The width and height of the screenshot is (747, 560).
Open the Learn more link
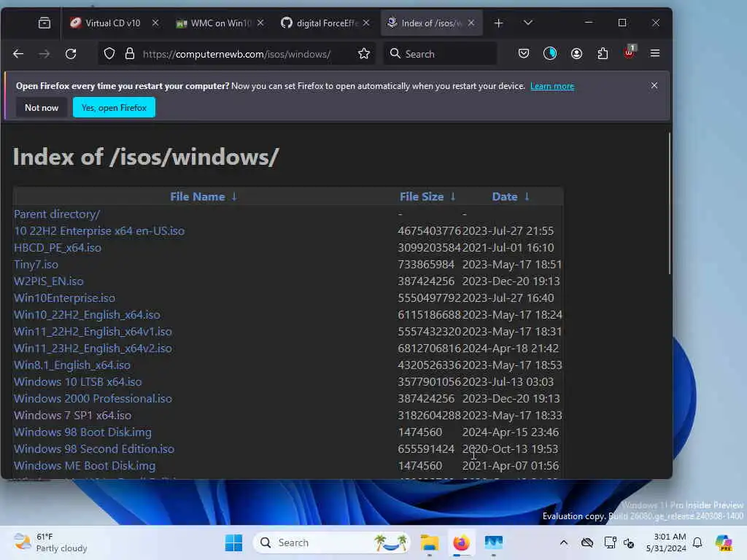(552, 86)
